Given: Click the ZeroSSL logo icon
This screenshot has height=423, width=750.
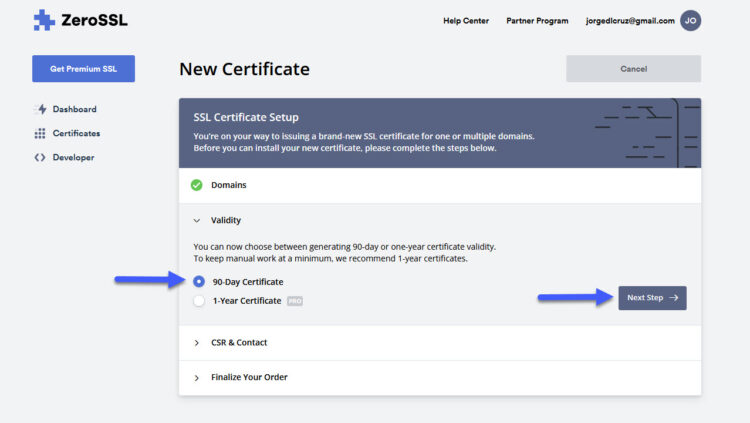Looking at the screenshot, I should click(x=44, y=20).
